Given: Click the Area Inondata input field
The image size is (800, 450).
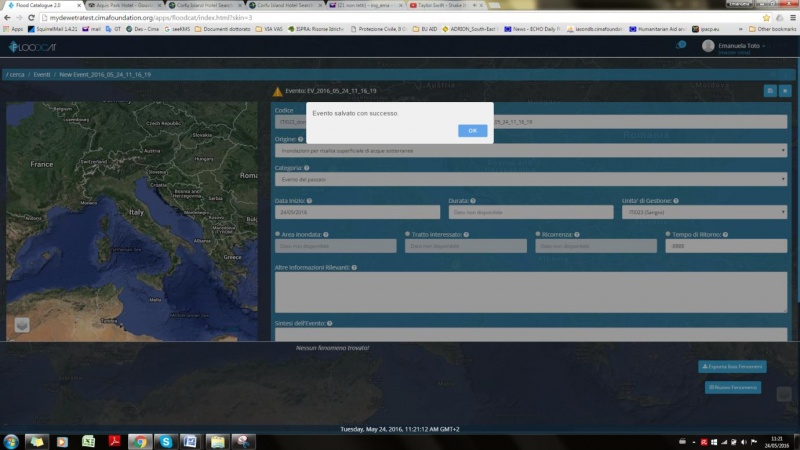Looking at the screenshot, I should 336,246.
